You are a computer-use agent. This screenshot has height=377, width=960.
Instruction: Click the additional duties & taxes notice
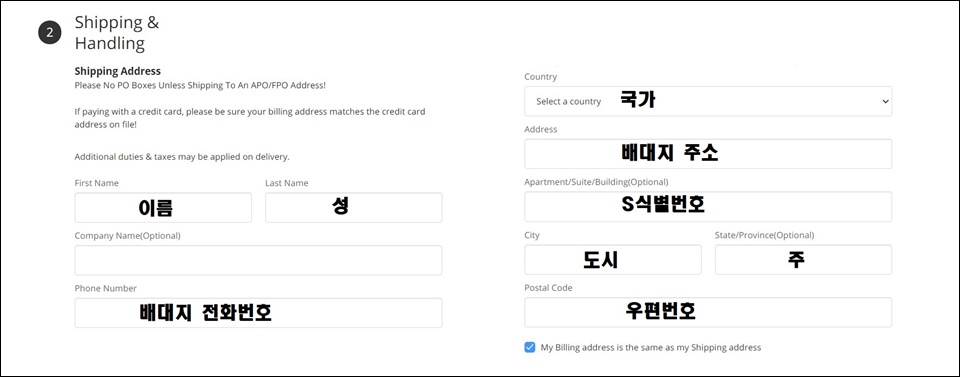(x=182, y=157)
